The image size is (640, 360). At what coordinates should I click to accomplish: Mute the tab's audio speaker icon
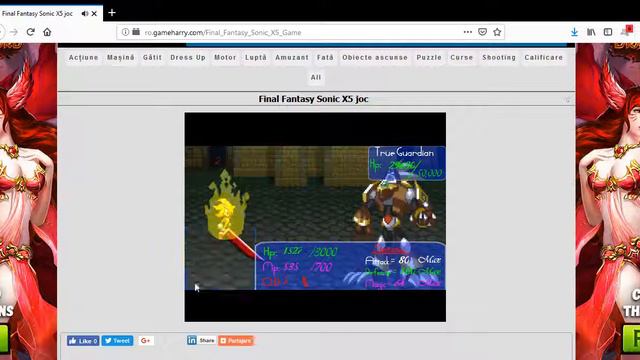coord(84,13)
